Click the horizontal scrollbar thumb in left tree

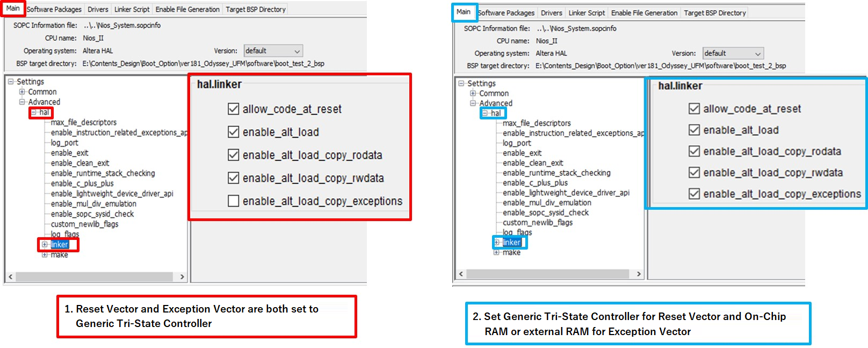click(x=94, y=277)
